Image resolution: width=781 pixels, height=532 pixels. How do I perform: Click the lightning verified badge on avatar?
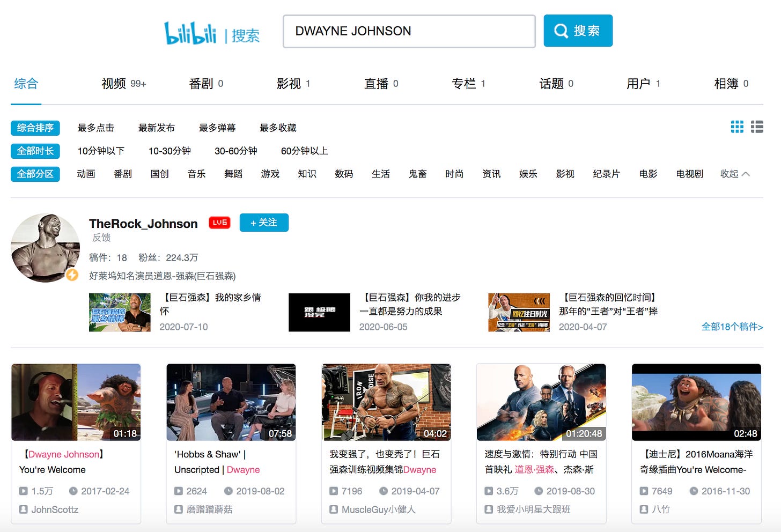pyautogui.click(x=72, y=275)
